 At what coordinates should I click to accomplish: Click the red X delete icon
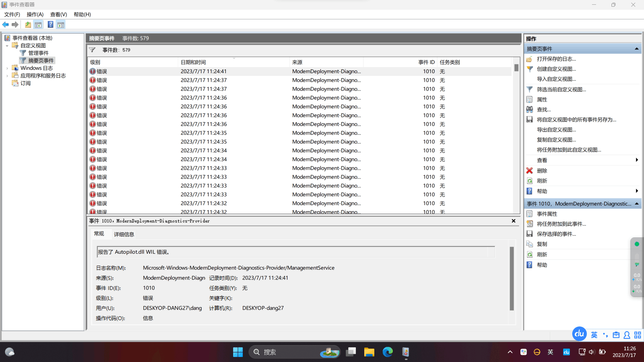pyautogui.click(x=529, y=171)
